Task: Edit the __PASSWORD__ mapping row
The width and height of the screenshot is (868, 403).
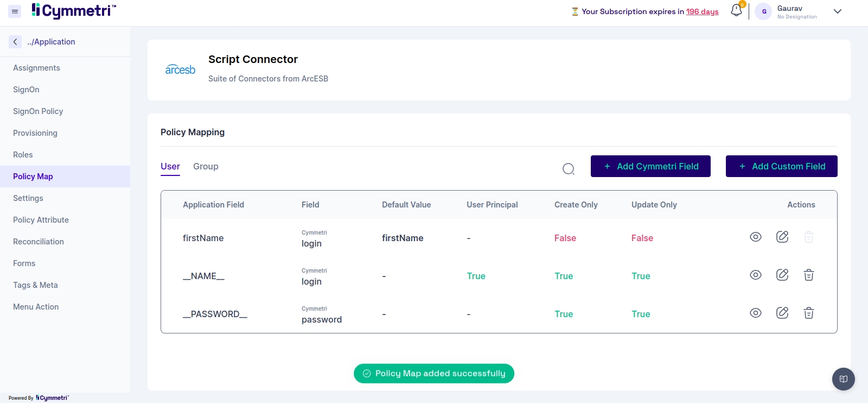Action: [x=782, y=313]
